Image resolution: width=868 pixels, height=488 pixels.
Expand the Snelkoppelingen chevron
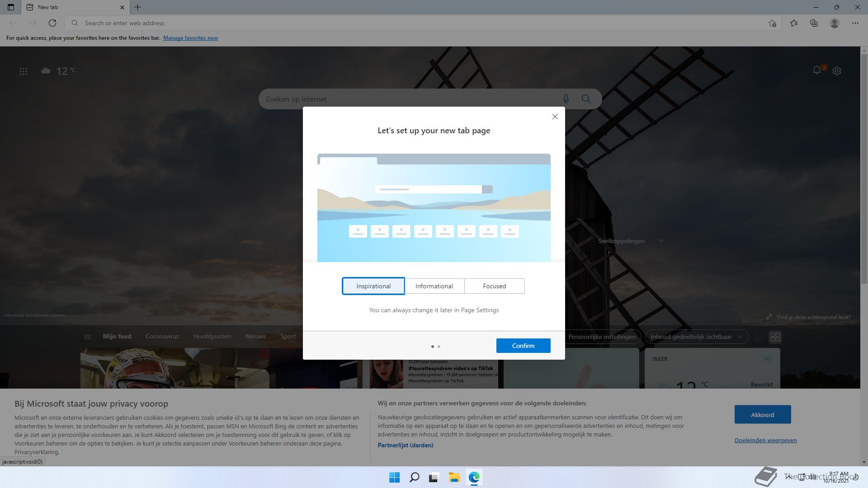pyautogui.click(x=661, y=241)
